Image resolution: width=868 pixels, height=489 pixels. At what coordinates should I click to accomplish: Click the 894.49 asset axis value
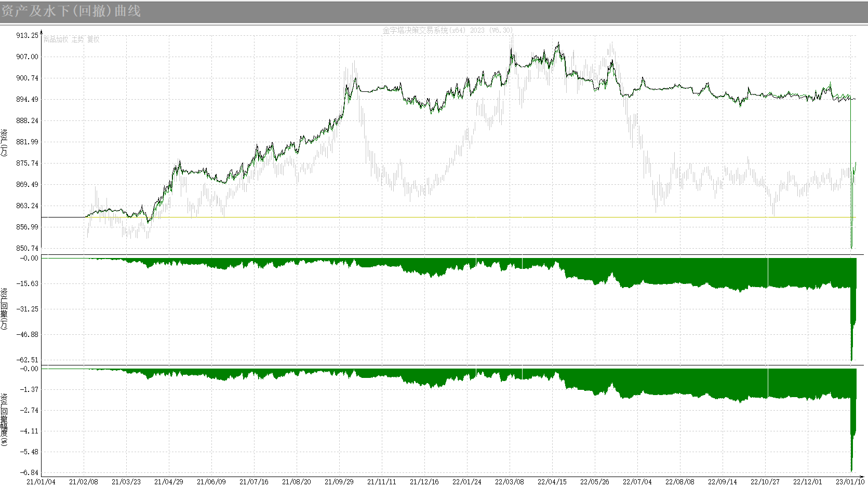[x=27, y=99]
